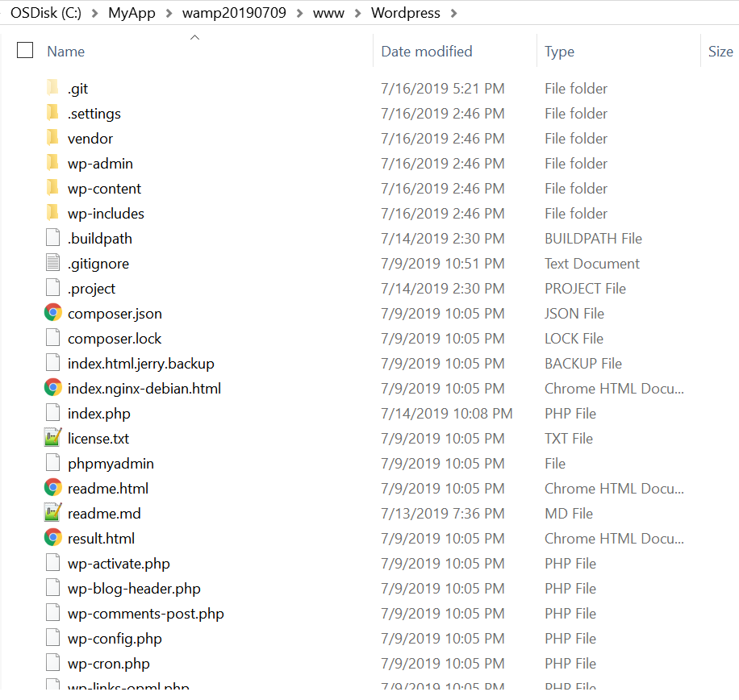Select the vendor folder icon
Viewport: 739px width, 700px height.
coord(52,138)
